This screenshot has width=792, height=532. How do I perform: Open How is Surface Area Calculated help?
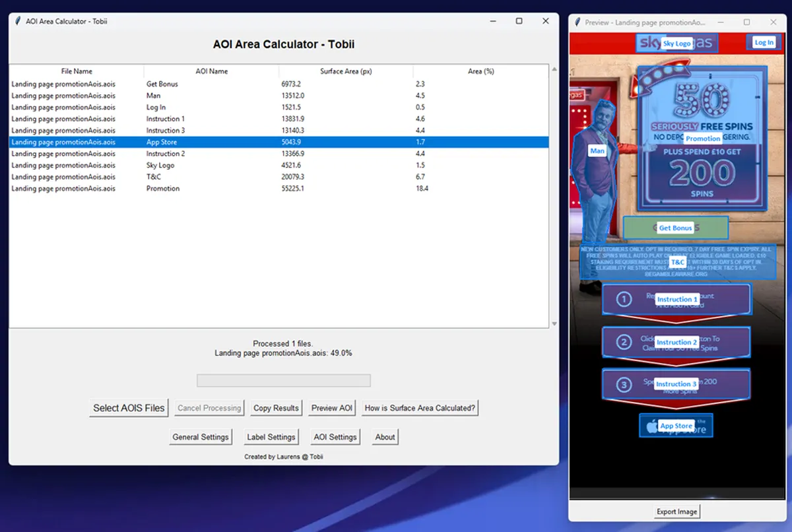420,408
